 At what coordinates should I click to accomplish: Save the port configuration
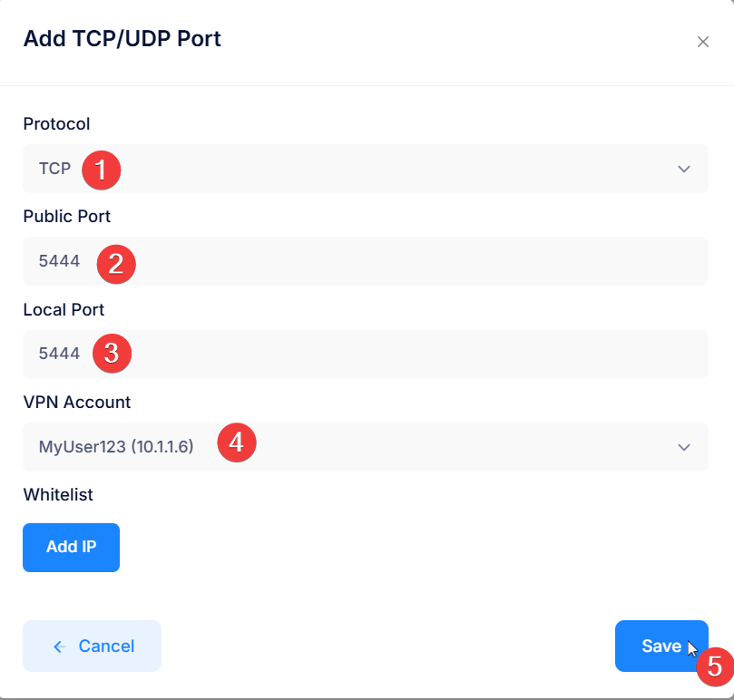point(661,647)
